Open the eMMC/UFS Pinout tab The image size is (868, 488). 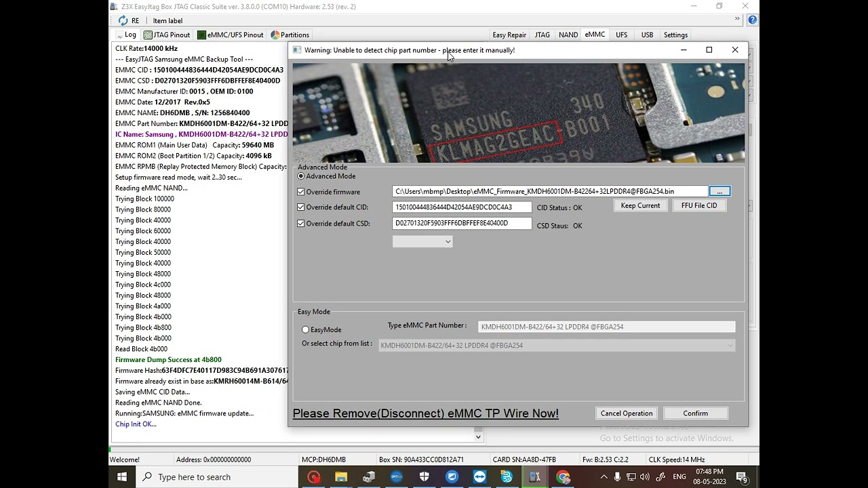click(x=231, y=35)
